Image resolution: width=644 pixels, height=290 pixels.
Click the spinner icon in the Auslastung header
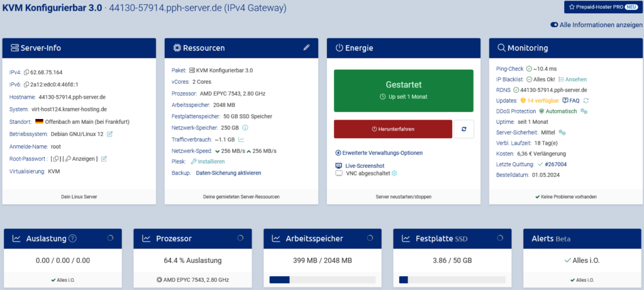click(x=110, y=237)
